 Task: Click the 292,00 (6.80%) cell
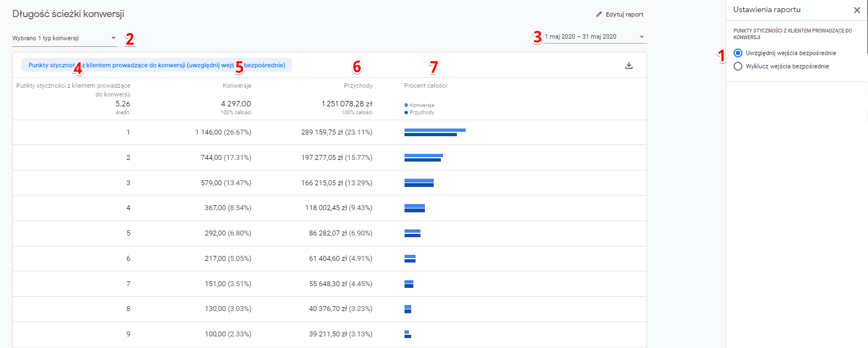click(x=228, y=233)
